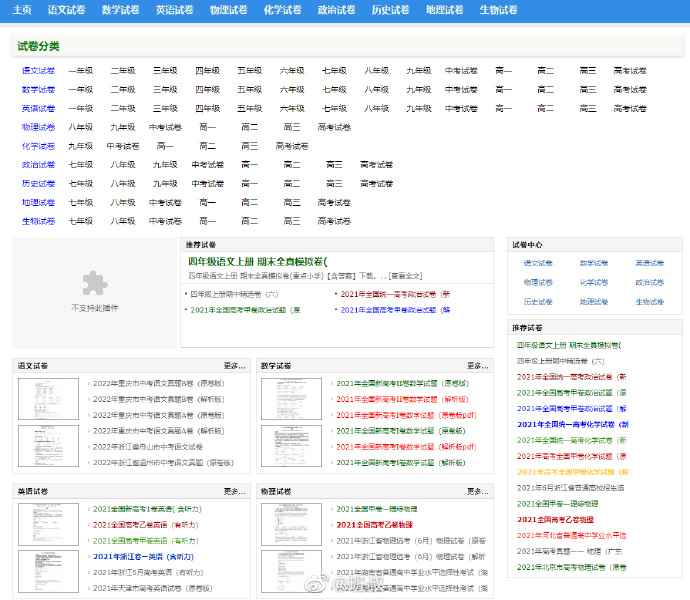Switch to 数学试卷 in top navigation bar
This screenshot has height=600, width=690.
120,10
